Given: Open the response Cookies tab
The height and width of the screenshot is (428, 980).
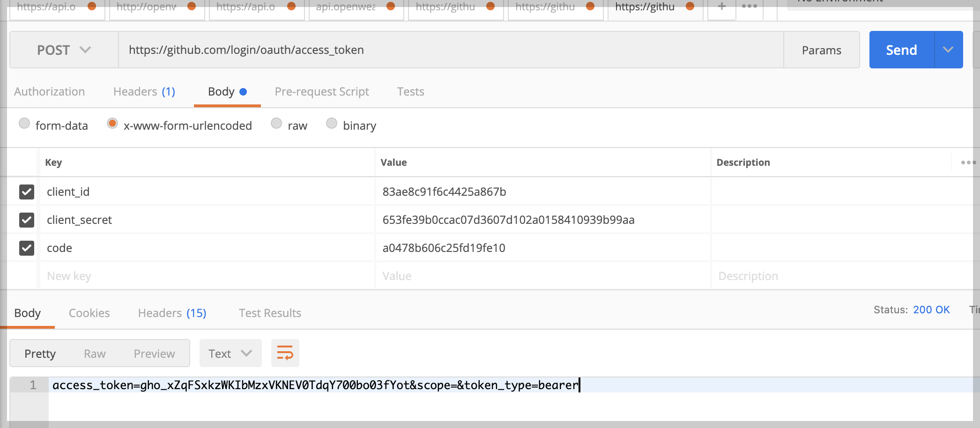Looking at the screenshot, I should pos(89,313).
